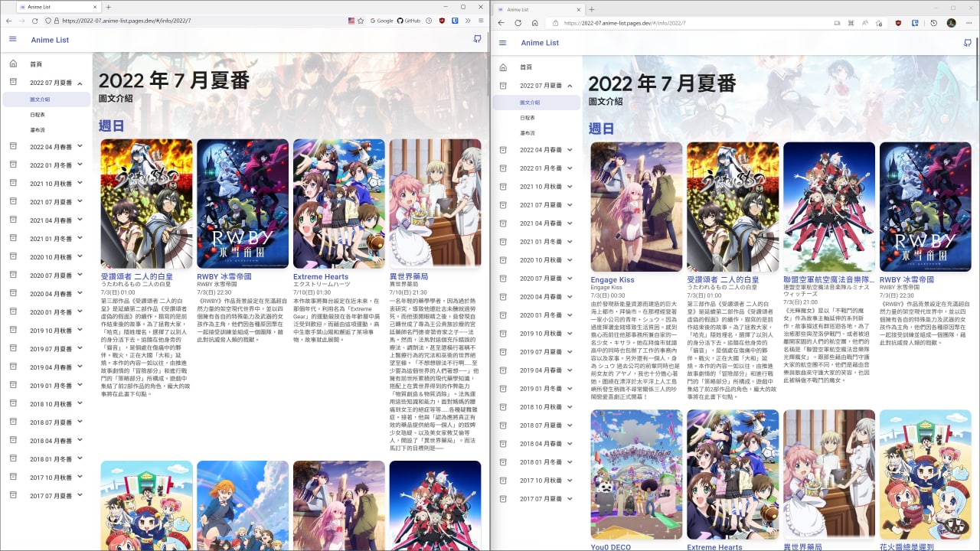Expand 2022 01 月冬番 in Edge sidebar

click(x=537, y=168)
